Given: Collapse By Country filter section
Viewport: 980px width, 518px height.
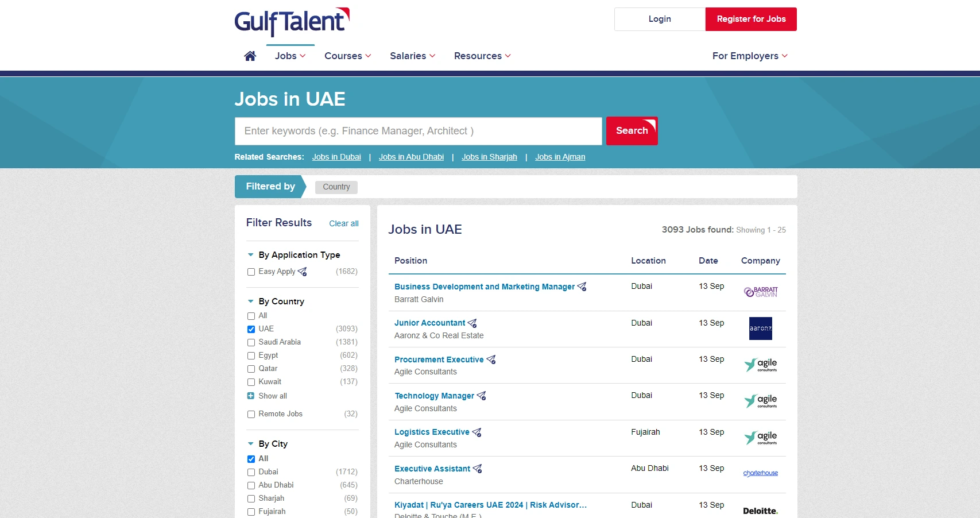Looking at the screenshot, I should 250,301.
